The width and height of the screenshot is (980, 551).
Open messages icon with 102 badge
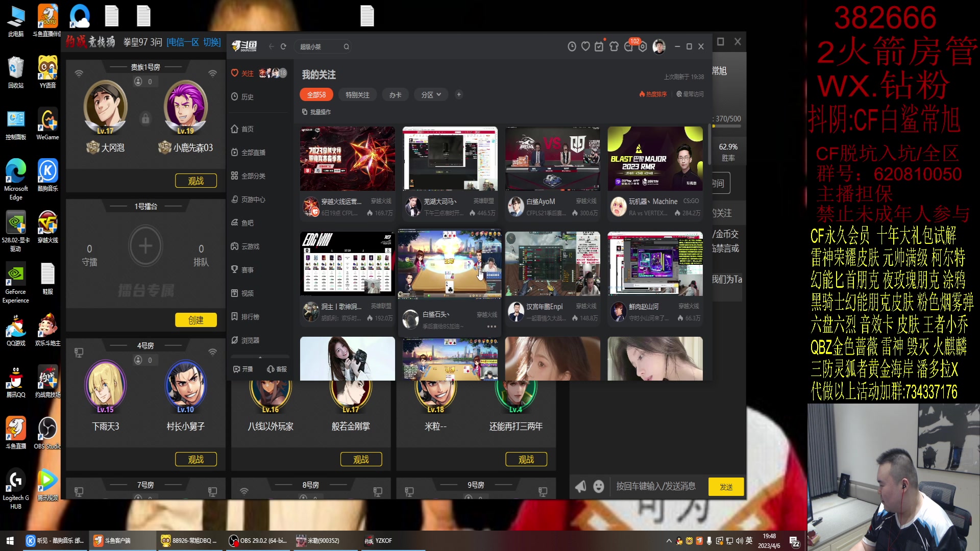pos(629,46)
